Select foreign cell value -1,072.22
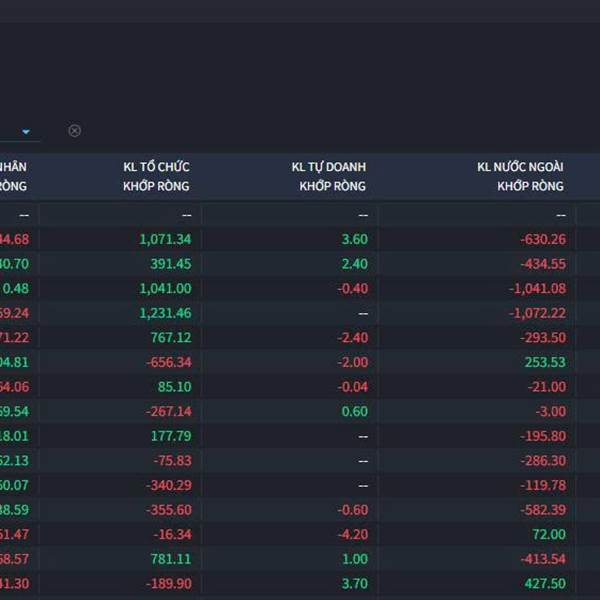Screen dimensions: 600x600 coord(537,313)
